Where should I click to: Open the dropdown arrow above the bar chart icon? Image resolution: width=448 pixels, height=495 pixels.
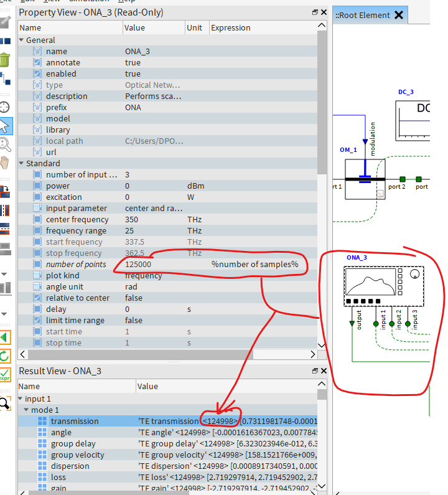(4, 274)
